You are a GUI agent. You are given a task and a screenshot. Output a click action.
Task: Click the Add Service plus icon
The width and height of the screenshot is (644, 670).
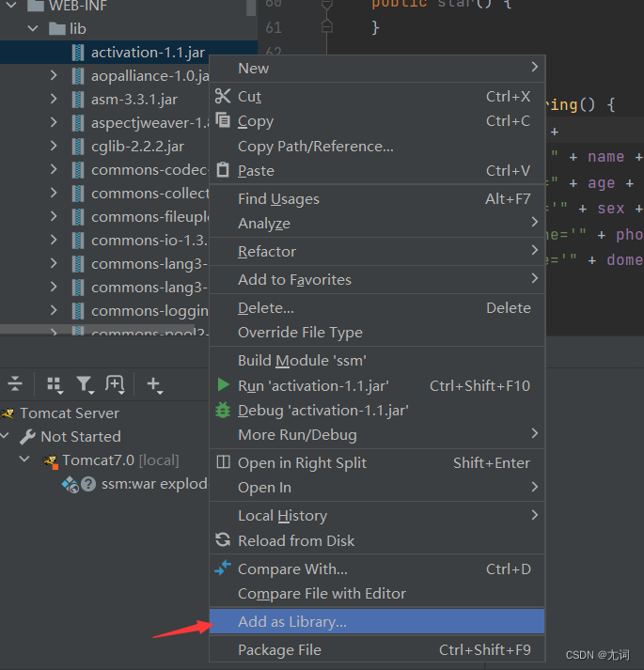click(x=154, y=385)
